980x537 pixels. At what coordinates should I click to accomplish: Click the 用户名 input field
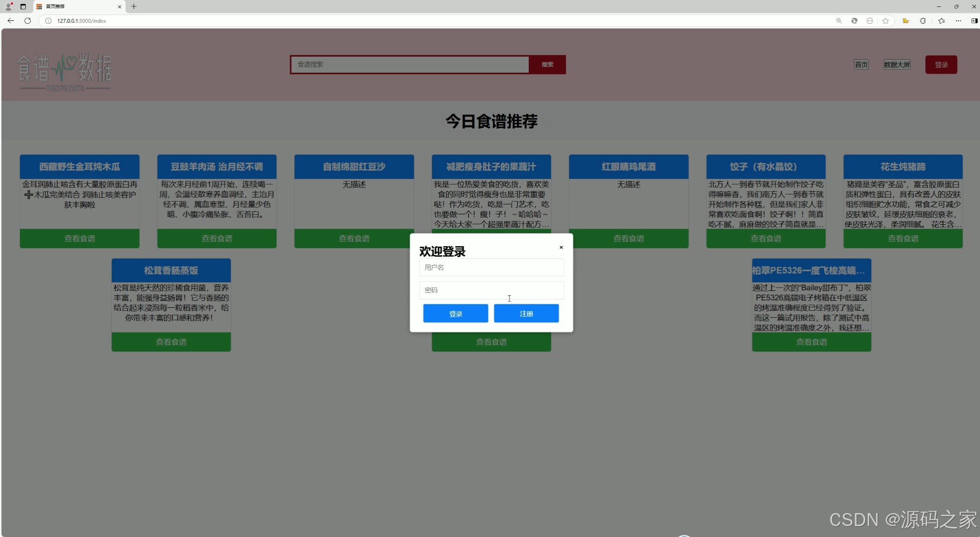(x=491, y=268)
